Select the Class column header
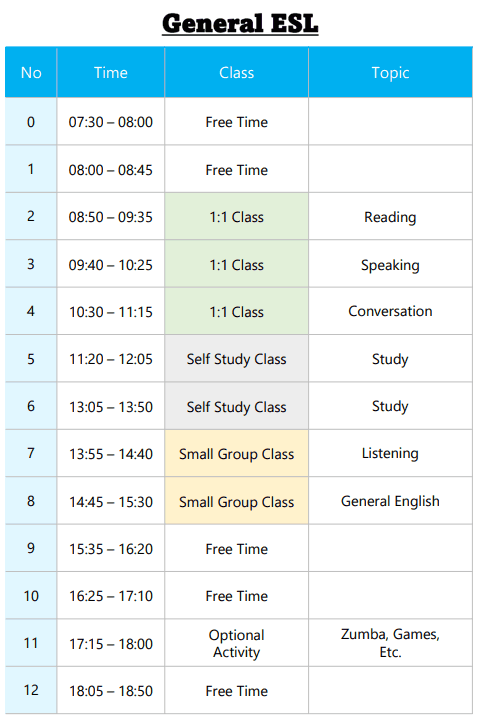Image resolution: width=478 pixels, height=721 pixels. pyautogui.click(x=236, y=73)
